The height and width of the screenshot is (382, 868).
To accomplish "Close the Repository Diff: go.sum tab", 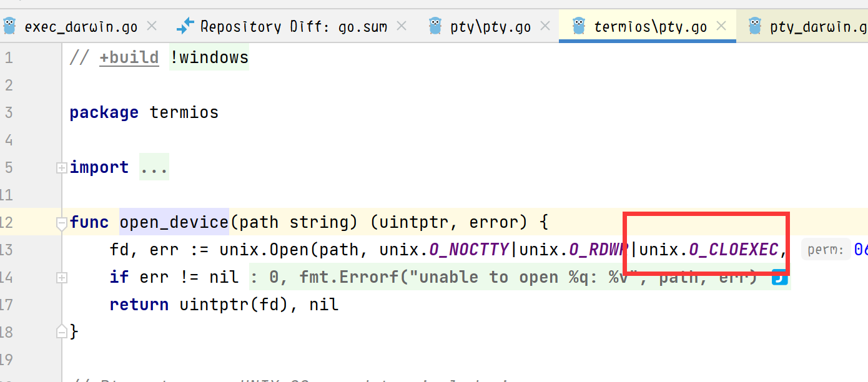I will pyautogui.click(x=402, y=26).
